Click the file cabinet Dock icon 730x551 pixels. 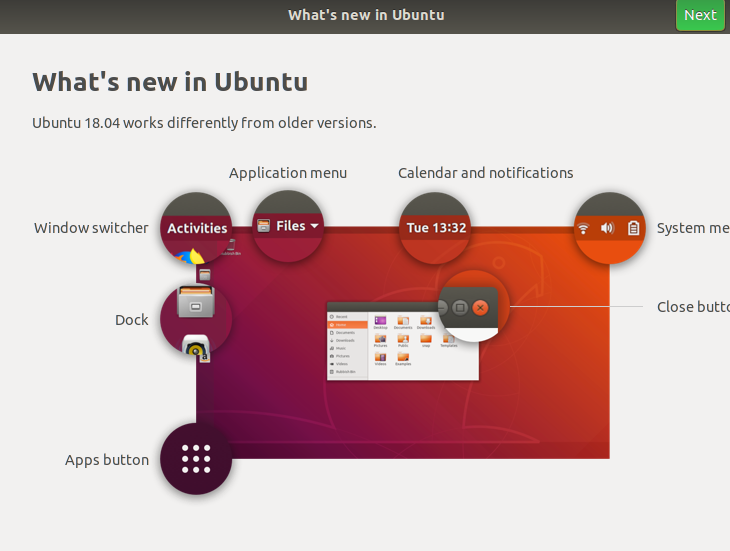pos(196,302)
